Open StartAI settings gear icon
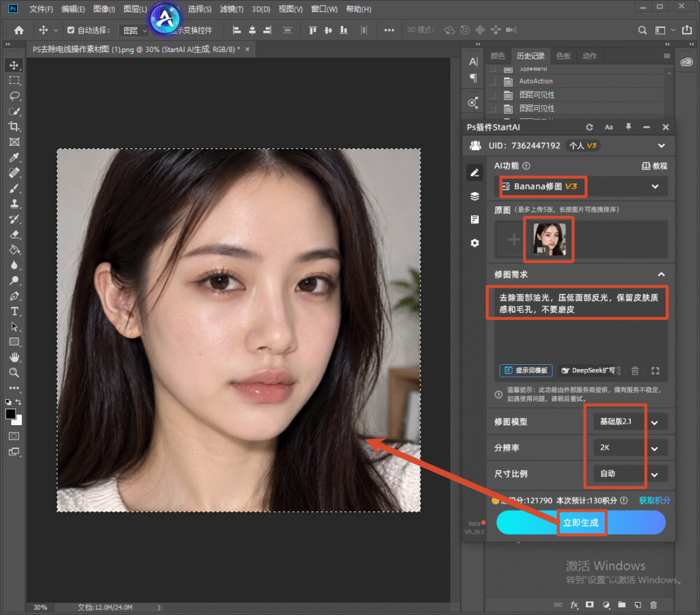Image resolution: width=700 pixels, height=615 pixels. 474,243
